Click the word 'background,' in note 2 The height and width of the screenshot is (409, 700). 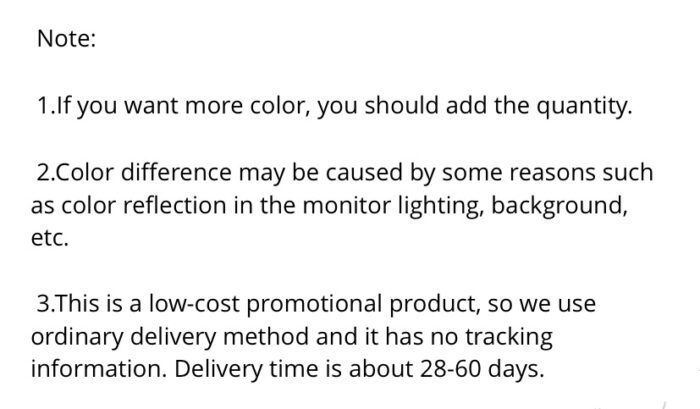(559, 207)
